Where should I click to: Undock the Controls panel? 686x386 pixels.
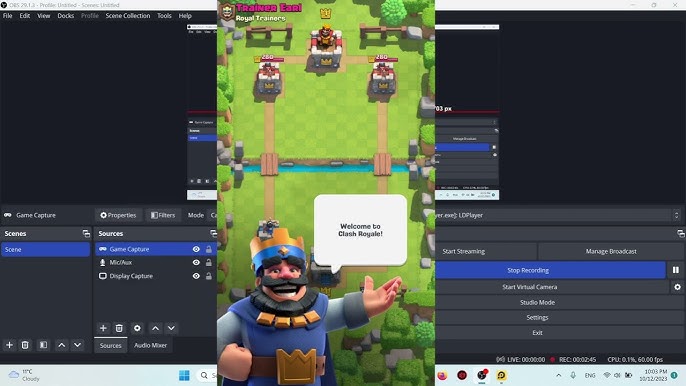pos(680,233)
